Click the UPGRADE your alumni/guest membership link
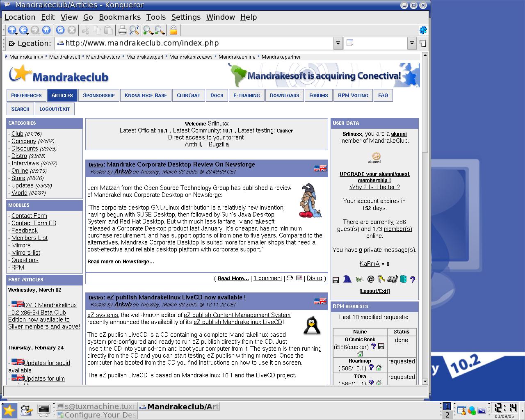525x420 pixels. coord(374,177)
